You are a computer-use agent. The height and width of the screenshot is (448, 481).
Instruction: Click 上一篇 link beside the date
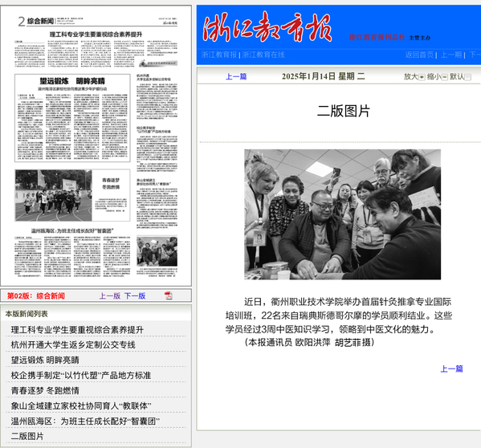pyautogui.click(x=236, y=76)
